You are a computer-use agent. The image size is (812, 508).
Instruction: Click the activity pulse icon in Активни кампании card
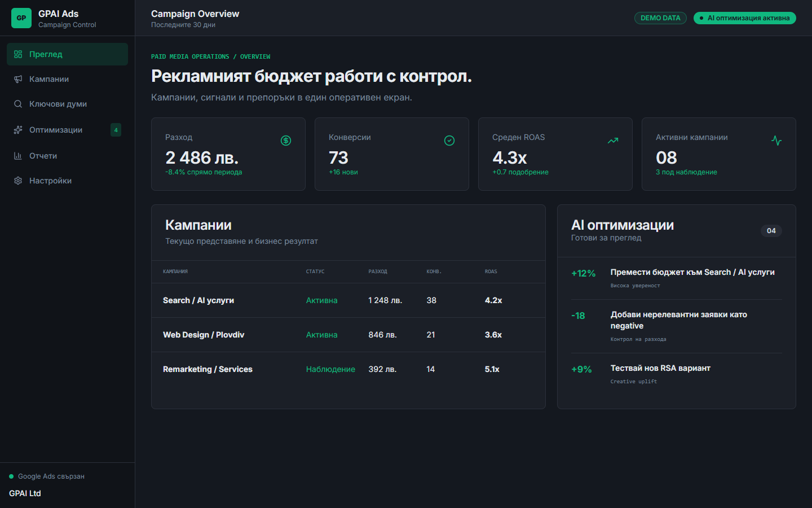776,141
